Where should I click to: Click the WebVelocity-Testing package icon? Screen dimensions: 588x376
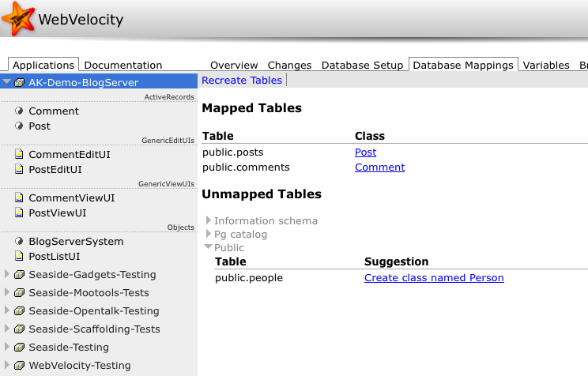(x=20, y=366)
